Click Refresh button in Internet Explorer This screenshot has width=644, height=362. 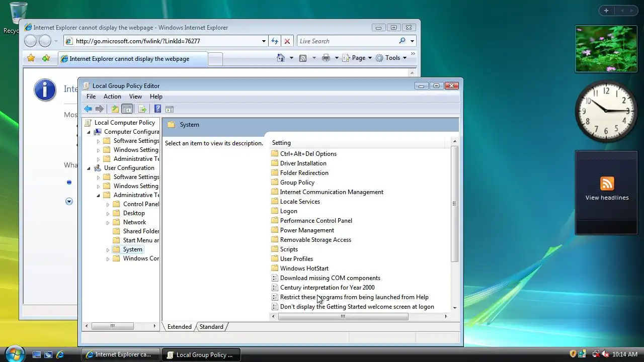[275, 41]
